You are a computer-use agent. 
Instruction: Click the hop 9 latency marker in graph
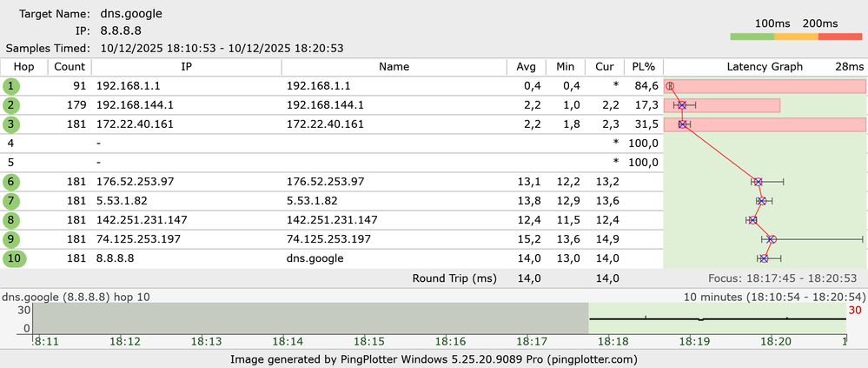[772, 239]
